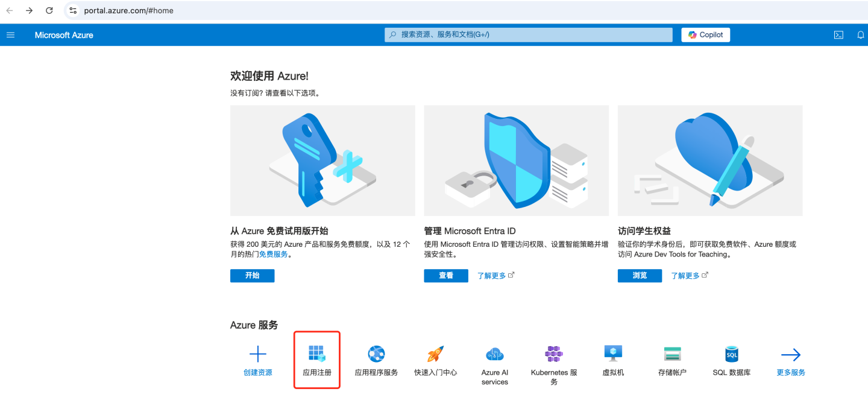Image resolution: width=868 pixels, height=406 pixels.
Task: Click the 存储帐户 text label
Action: 672,373
